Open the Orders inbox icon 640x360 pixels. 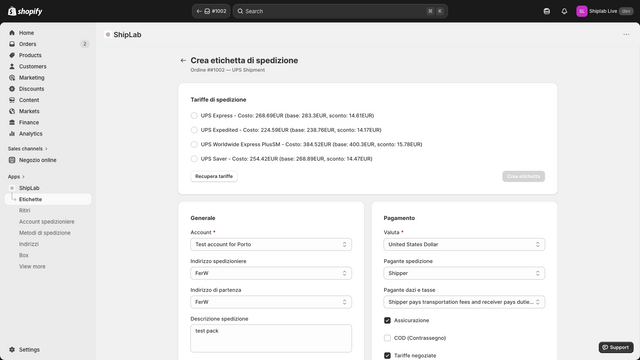coord(12,44)
